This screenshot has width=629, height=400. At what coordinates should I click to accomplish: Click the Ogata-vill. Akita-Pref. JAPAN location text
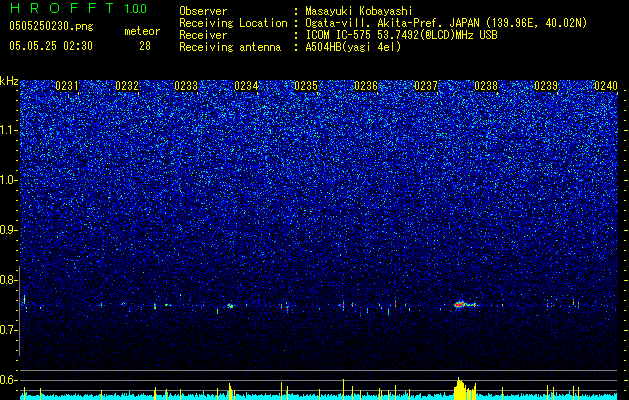(446, 23)
